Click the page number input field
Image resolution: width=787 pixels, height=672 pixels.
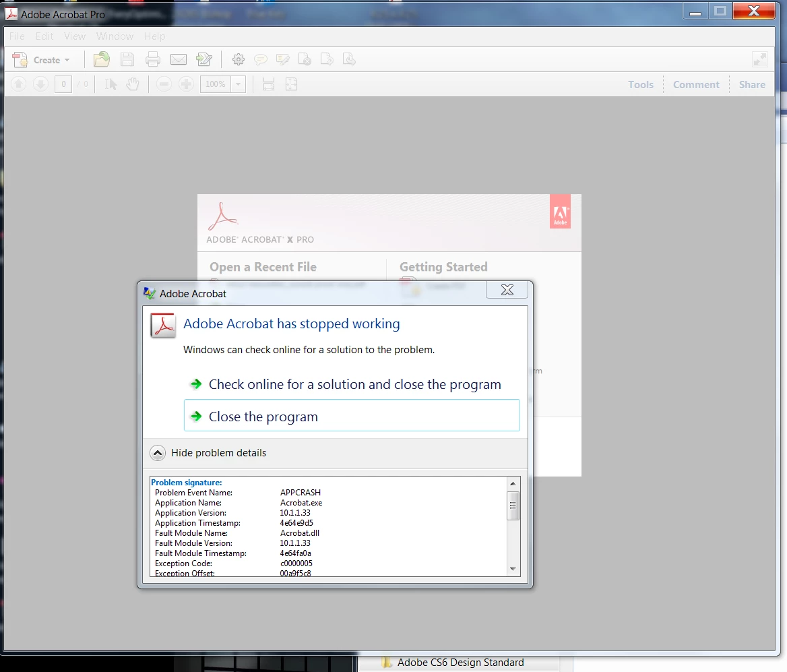pyautogui.click(x=63, y=84)
